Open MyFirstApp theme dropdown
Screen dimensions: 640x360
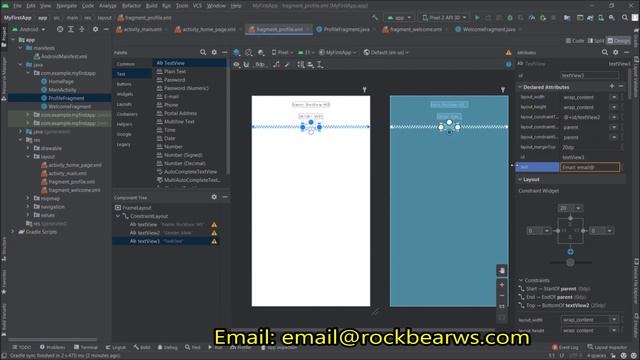point(337,52)
